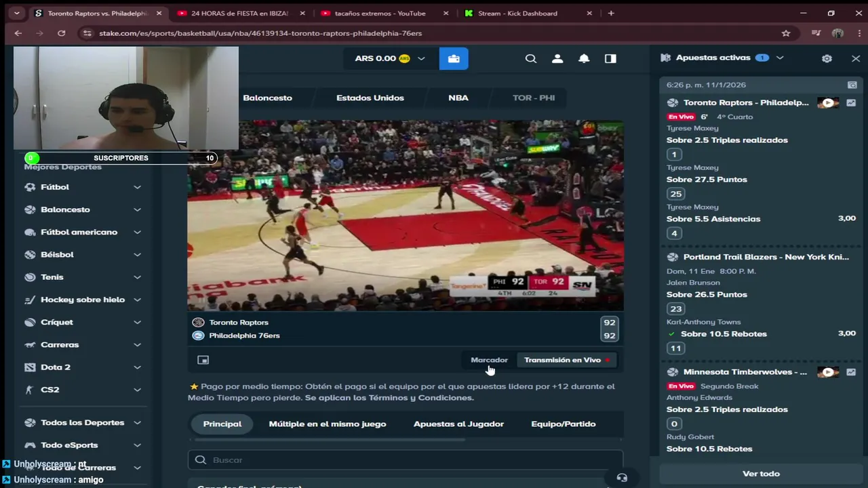Open the notifications bell icon
The height and width of the screenshot is (488, 868).
pos(584,59)
